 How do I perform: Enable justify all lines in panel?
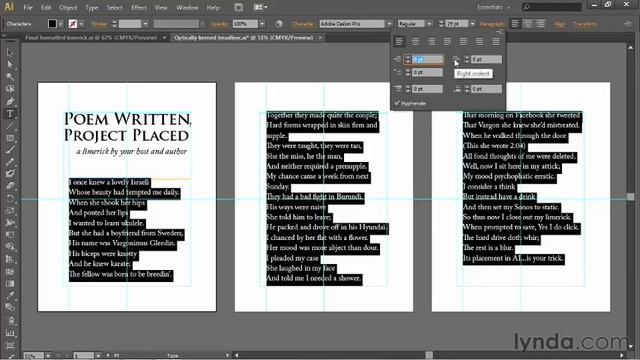pyautogui.click(x=496, y=41)
